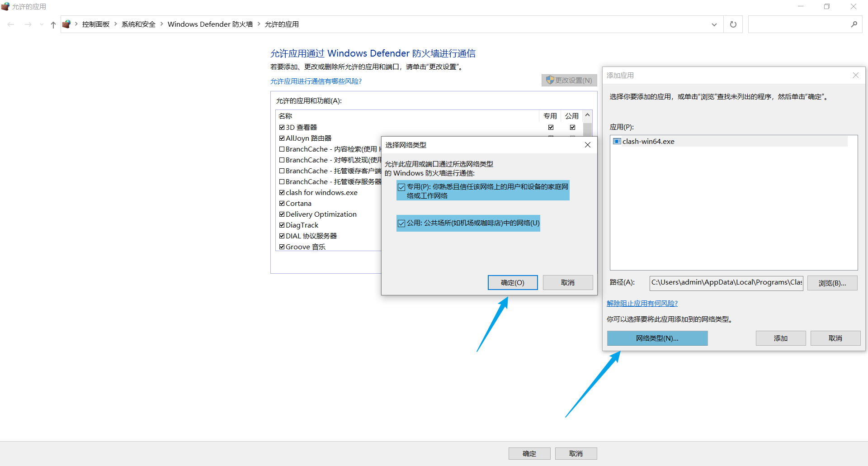Click the 路径(A) path field
Viewport: 868px width, 466px height.
726,283
